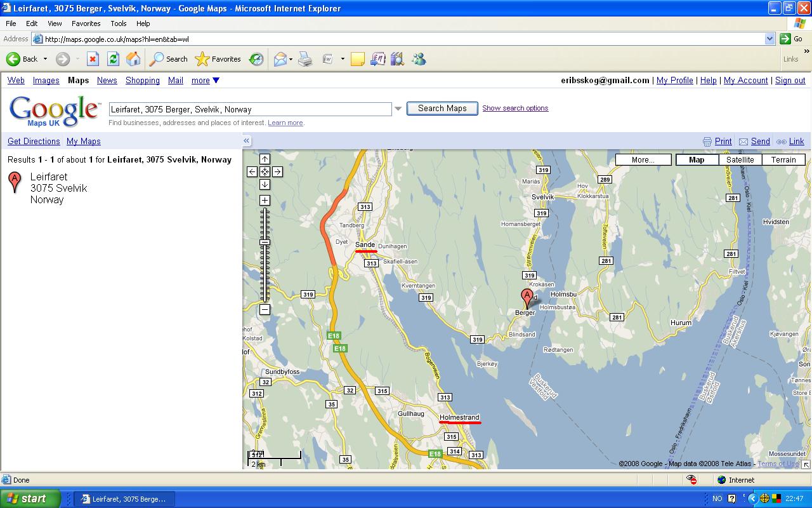Stop page loading with the red X icon
The width and height of the screenshot is (812, 508).
pyautogui.click(x=93, y=59)
